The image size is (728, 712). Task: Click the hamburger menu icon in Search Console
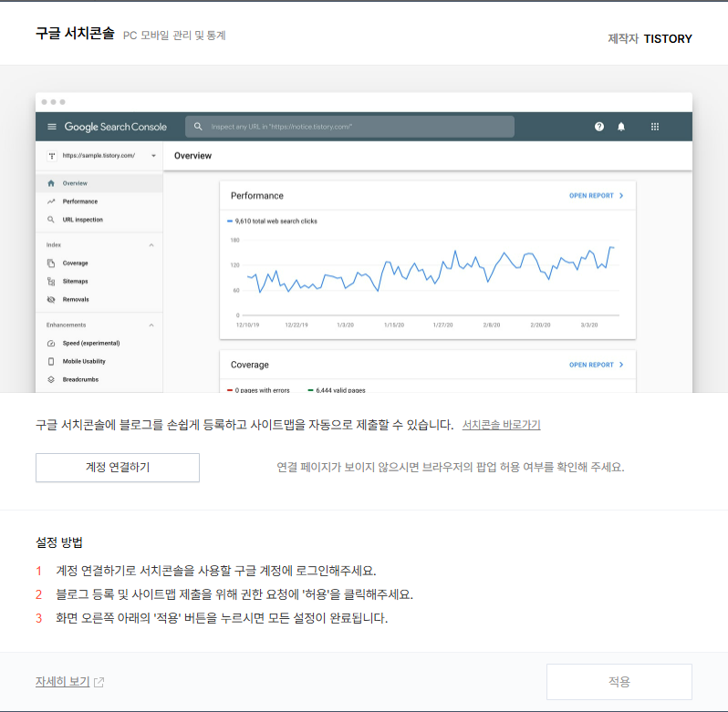pyautogui.click(x=52, y=127)
